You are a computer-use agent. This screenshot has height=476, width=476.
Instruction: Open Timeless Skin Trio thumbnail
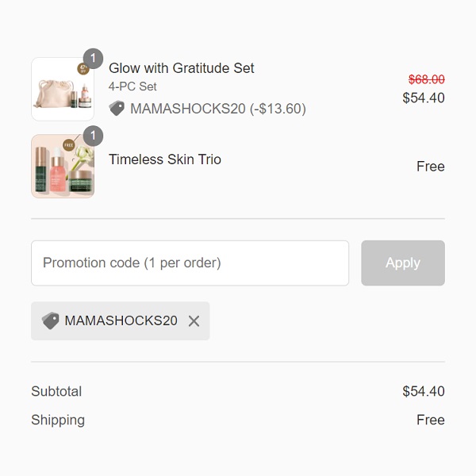62,167
